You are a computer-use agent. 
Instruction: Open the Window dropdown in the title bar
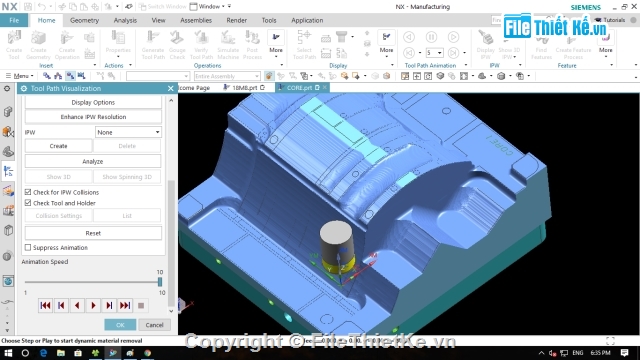click(209, 7)
